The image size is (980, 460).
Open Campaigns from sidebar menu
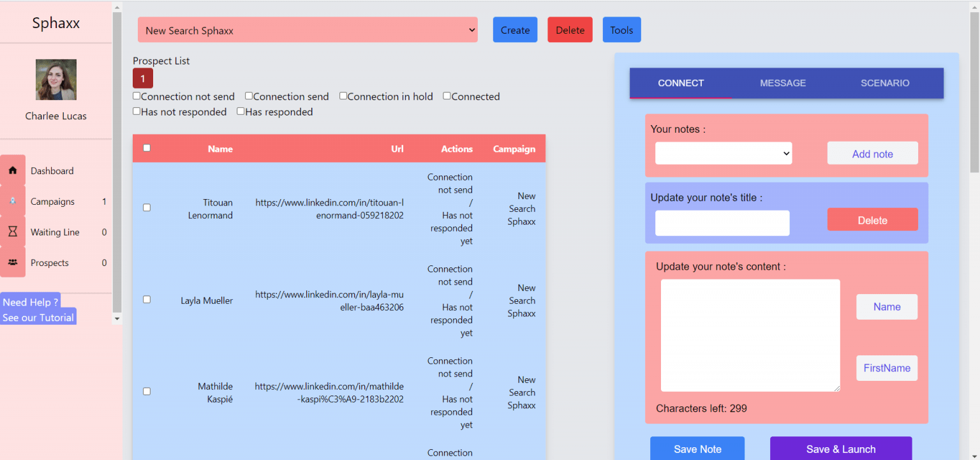click(x=52, y=202)
